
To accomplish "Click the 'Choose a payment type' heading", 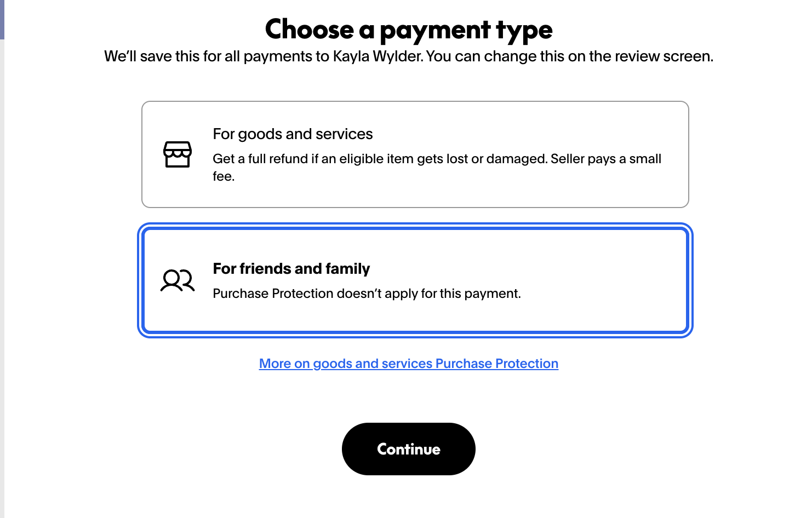I will pyautogui.click(x=409, y=30).
